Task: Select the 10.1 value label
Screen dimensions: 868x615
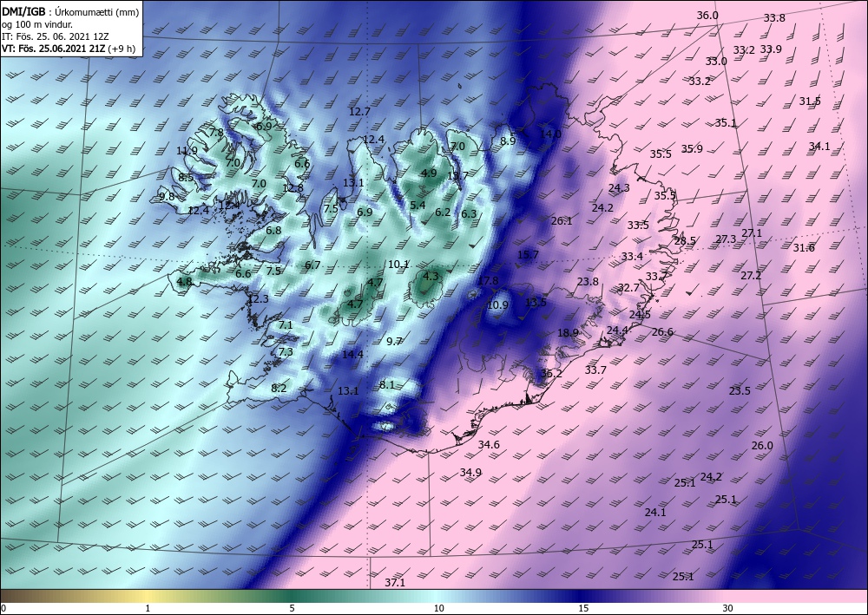Action: pos(398,265)
